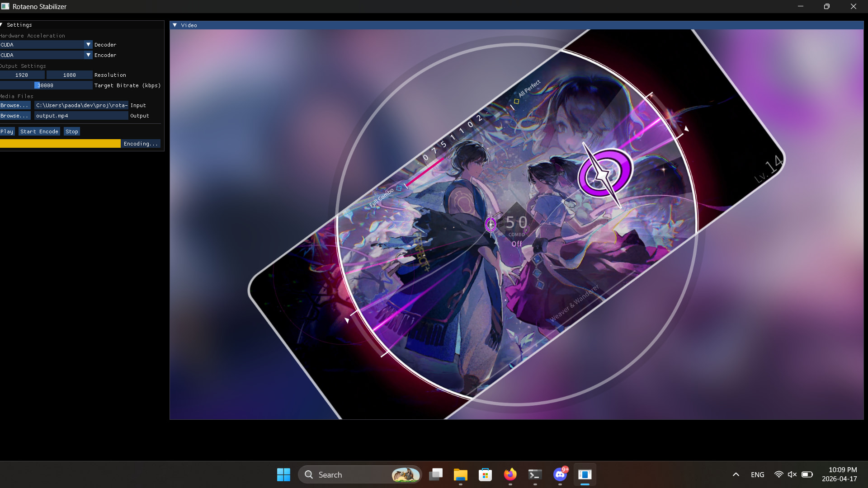Viewport: 868px width, 488px height.
Task: Click the Rotaeno Stabilizer title bar icon
Action: coord(5,6)
